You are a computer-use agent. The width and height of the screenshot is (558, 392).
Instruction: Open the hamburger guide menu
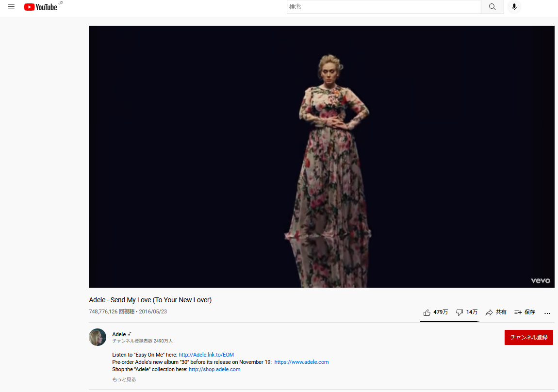(11, 7)
